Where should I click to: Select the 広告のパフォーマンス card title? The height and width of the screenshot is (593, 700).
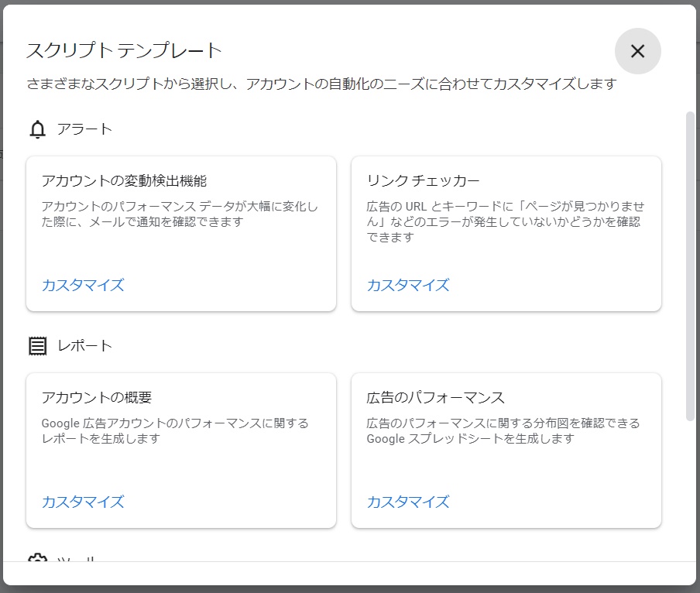click(x=435, y=398)
